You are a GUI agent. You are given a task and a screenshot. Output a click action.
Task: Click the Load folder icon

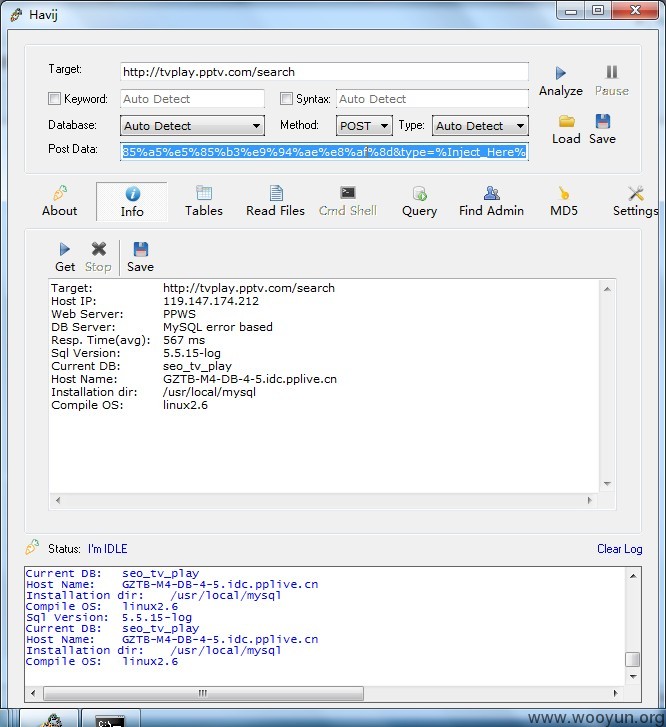point(566,121)
